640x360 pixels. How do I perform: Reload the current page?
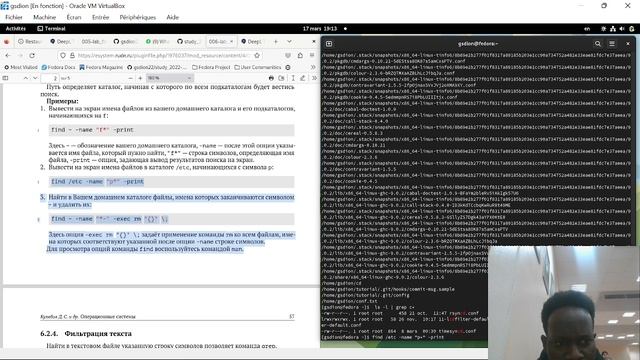32,55
